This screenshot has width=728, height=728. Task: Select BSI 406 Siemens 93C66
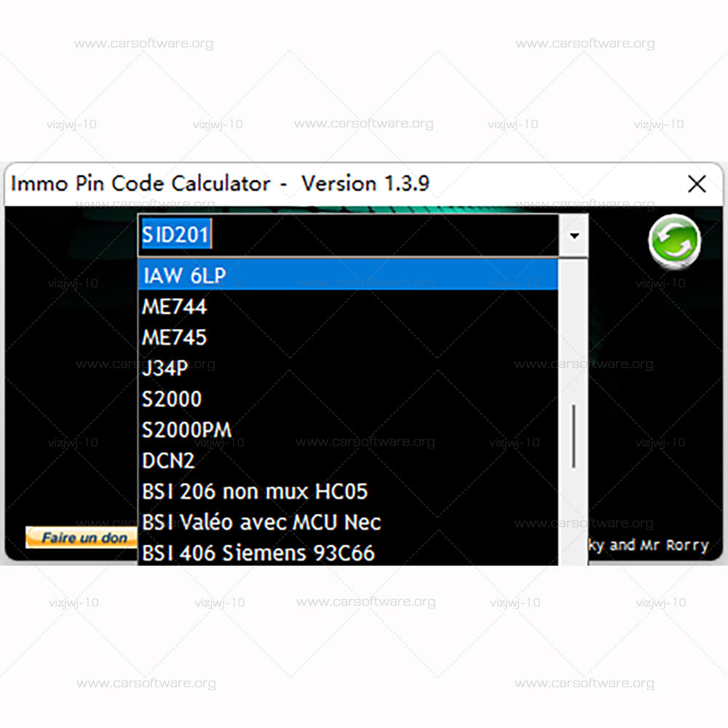[x=348, y=552]
